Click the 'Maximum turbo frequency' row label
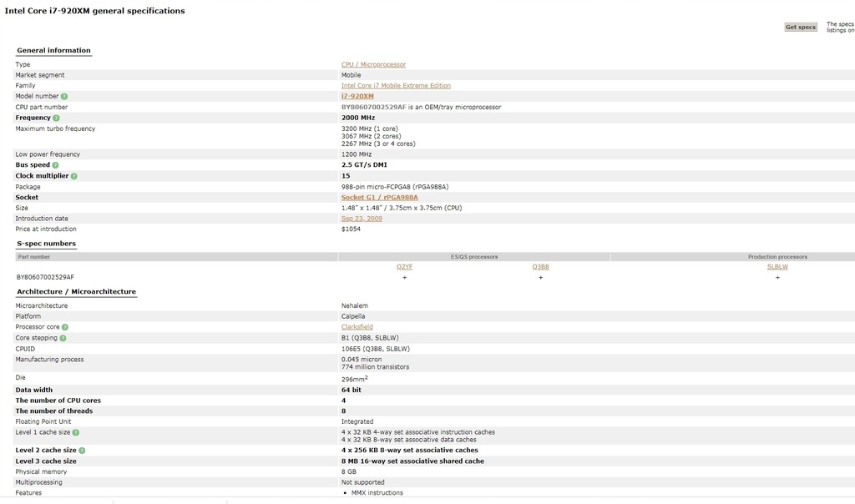 (x=55, y=129)
